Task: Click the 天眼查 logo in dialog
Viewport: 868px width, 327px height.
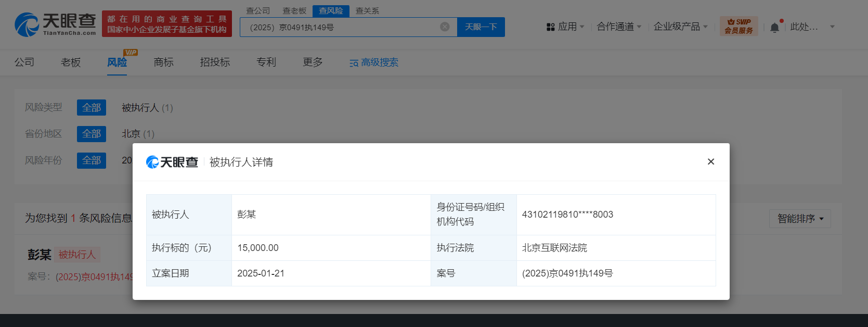Action: click(x=172, y=162)
